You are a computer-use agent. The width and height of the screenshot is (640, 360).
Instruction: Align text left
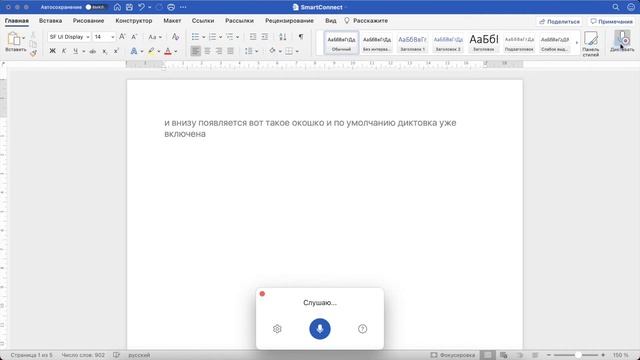coord(196,51)
